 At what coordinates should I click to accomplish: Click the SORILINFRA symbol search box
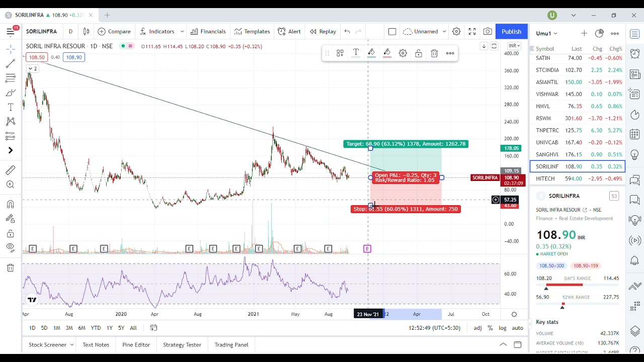42,31
